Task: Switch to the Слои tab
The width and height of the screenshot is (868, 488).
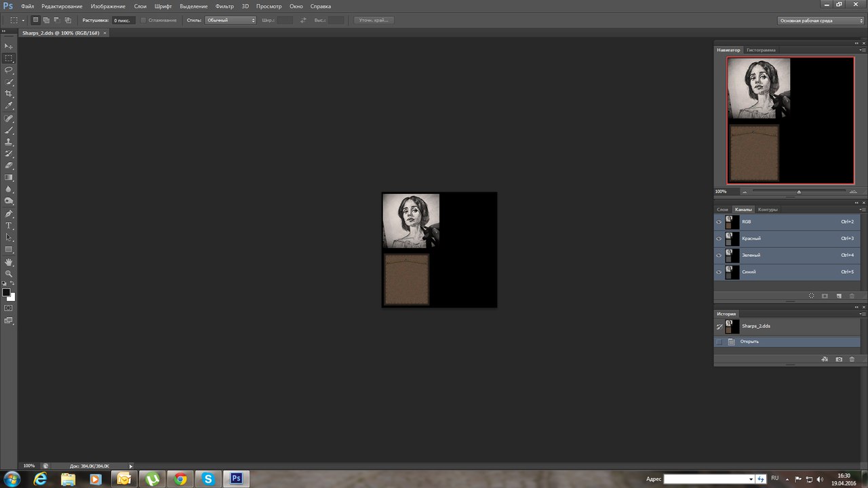Action: pyautogui.click(x=723, y=209)
